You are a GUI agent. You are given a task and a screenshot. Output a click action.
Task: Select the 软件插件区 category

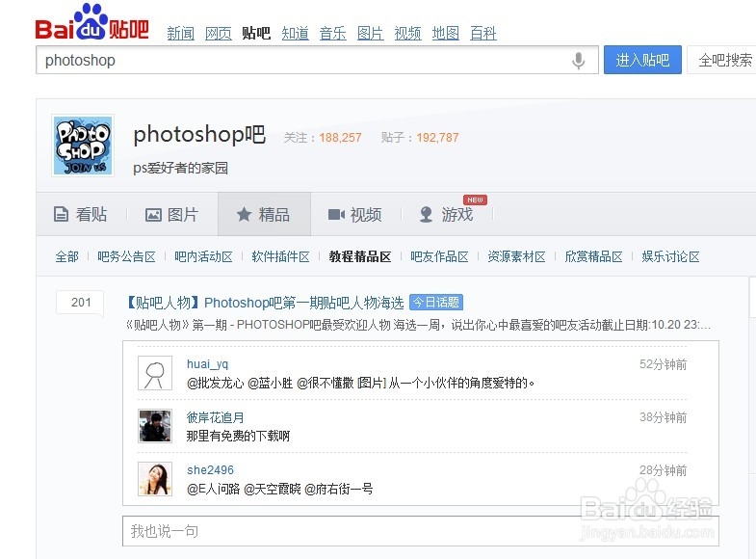280,256
